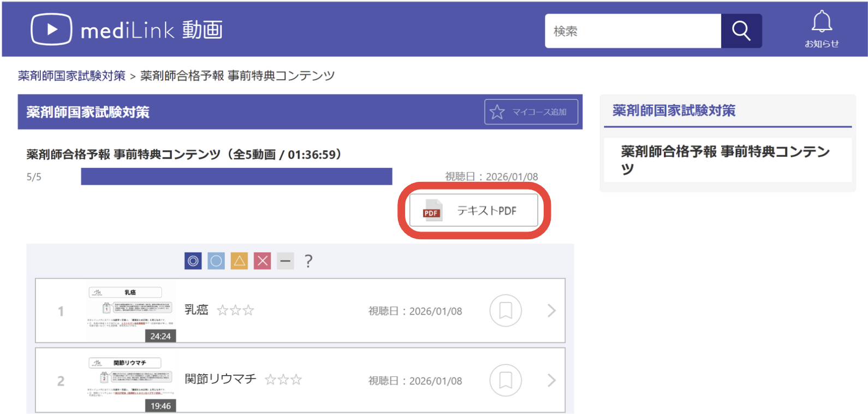
Task: Go to 薬剤師国家試験対策 breadcrumb link
Action: 72,76
